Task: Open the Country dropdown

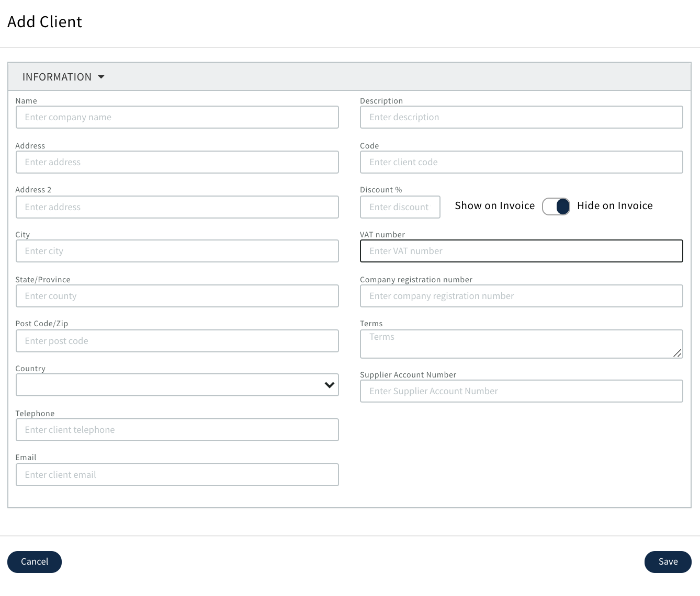Action: (x=177, y=385)
